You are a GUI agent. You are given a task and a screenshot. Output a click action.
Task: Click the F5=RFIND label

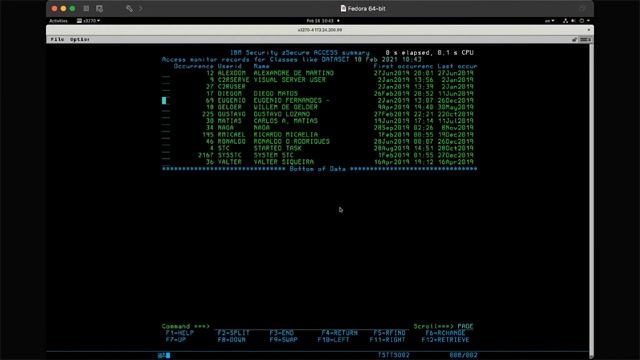coord(389,333)
